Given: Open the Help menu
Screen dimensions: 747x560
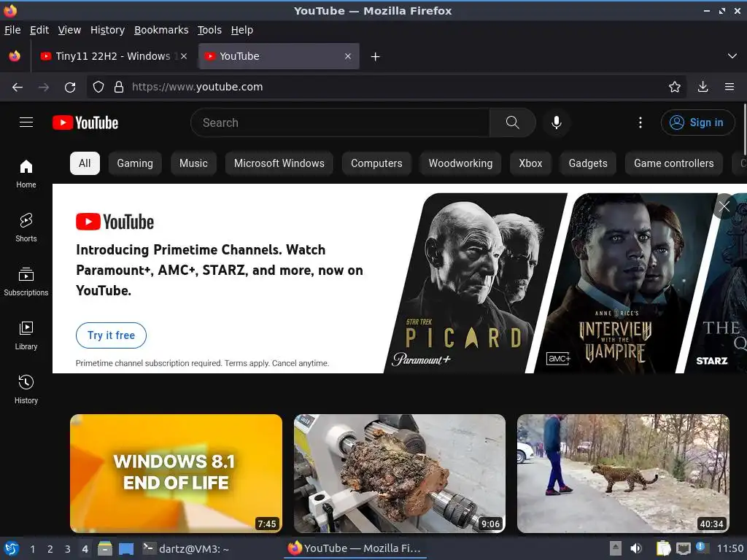Looking at the screenshot, I should (x=242, y=30).
